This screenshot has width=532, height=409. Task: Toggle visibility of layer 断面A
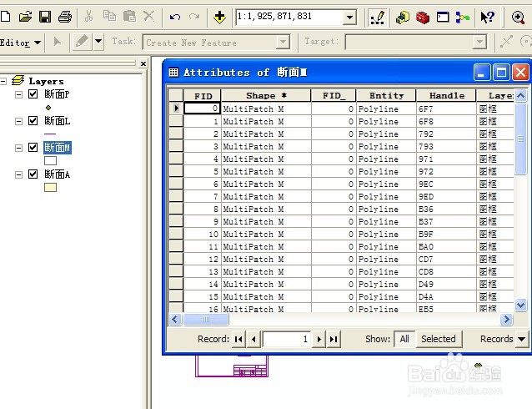[x=33, y=174]
